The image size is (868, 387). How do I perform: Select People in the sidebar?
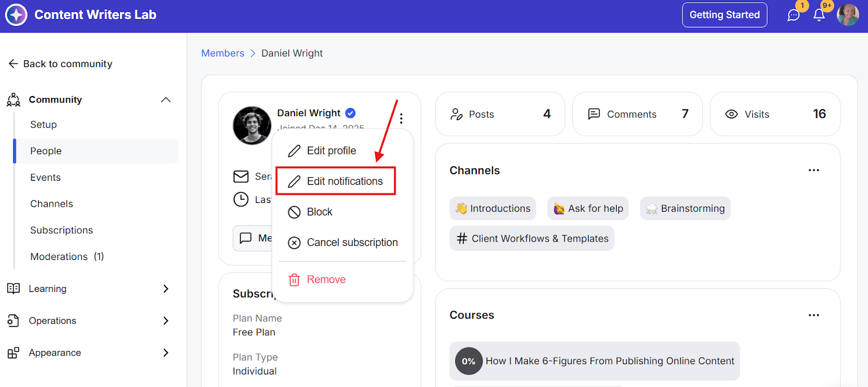96,151
